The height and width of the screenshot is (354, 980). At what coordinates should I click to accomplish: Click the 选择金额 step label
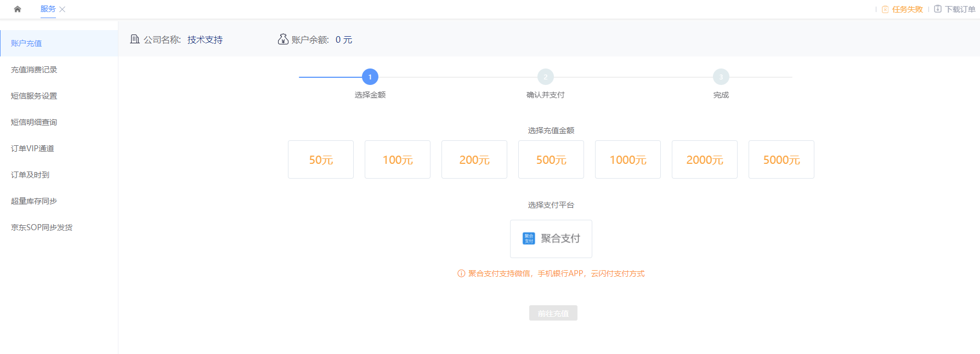[370, 95]
